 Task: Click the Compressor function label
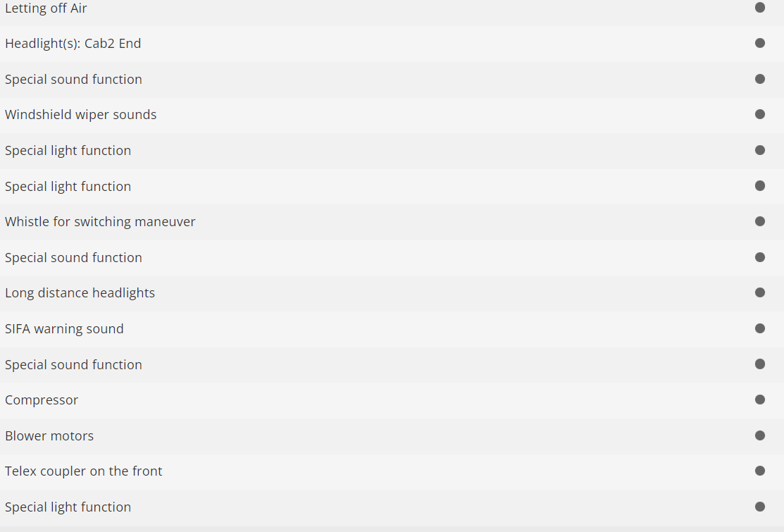[x=42, y=400]
